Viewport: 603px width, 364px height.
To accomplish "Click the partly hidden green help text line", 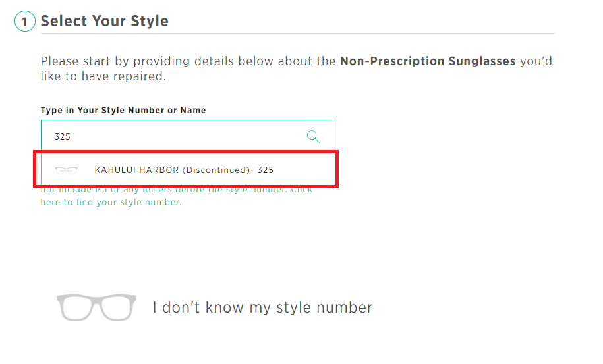I will [x=177, y=190].
